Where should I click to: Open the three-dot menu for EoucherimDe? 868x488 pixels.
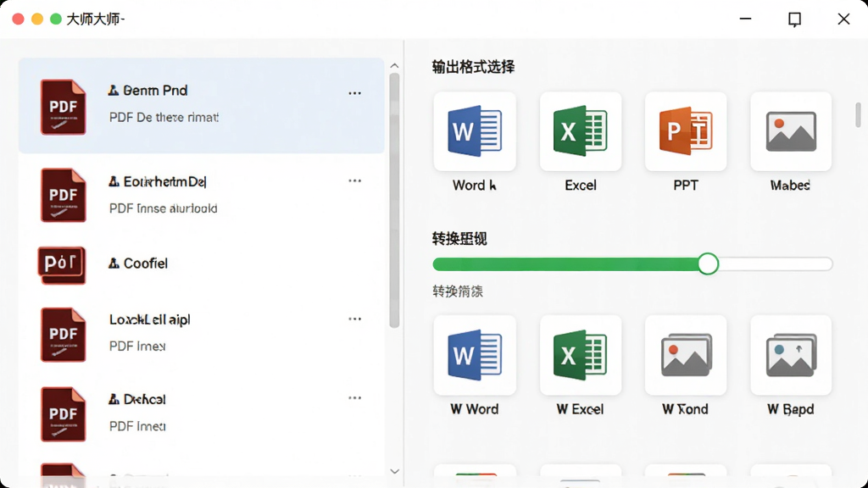pos(355,181)
